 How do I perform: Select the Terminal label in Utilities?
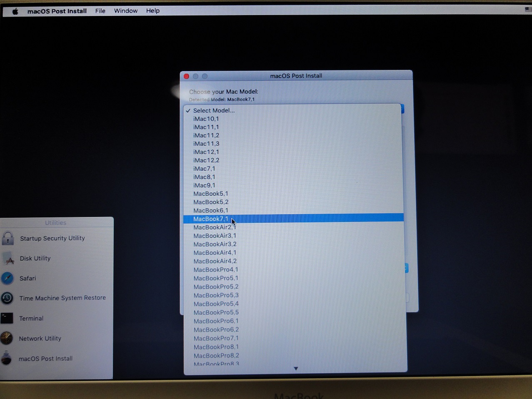(x=31, y=318)
